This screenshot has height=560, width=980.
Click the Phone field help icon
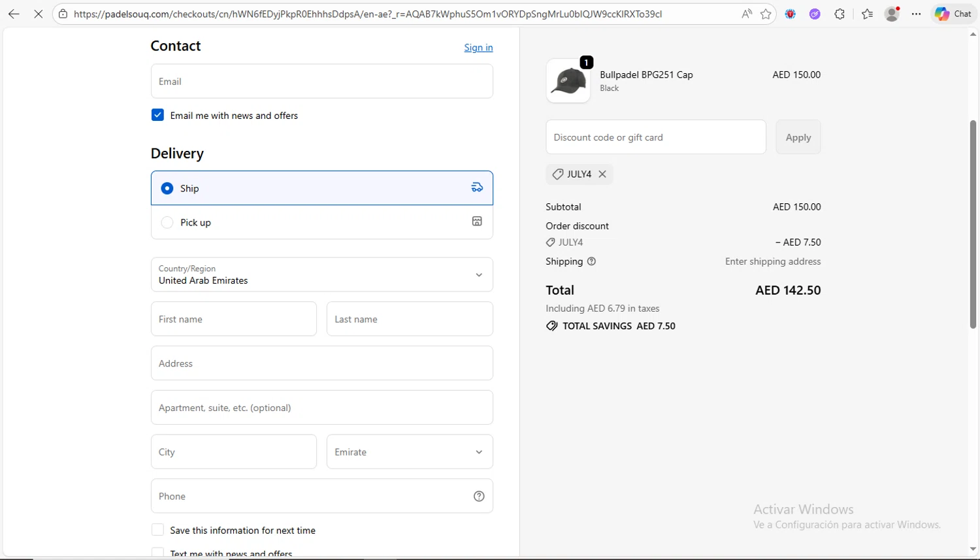coord(479,496)
